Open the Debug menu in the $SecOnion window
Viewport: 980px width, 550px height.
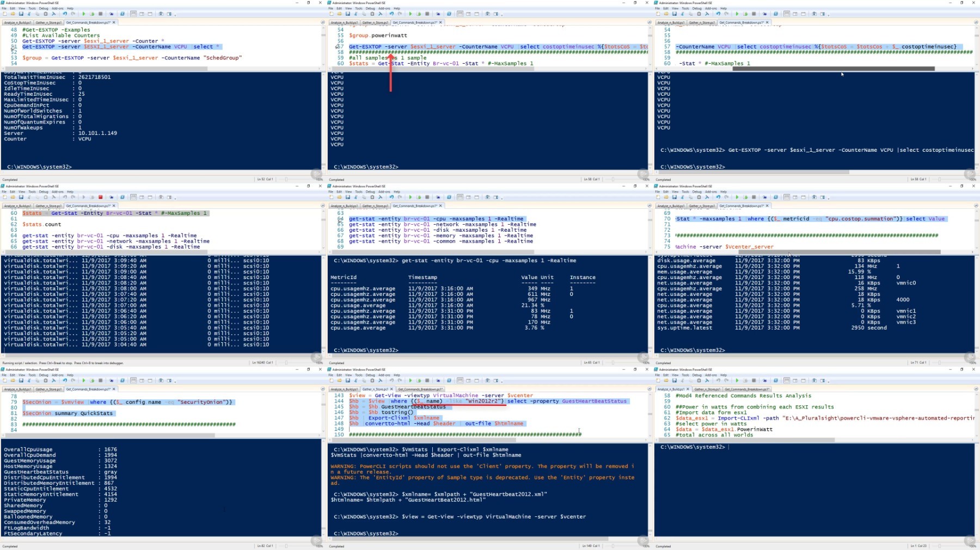pos(44,375)
